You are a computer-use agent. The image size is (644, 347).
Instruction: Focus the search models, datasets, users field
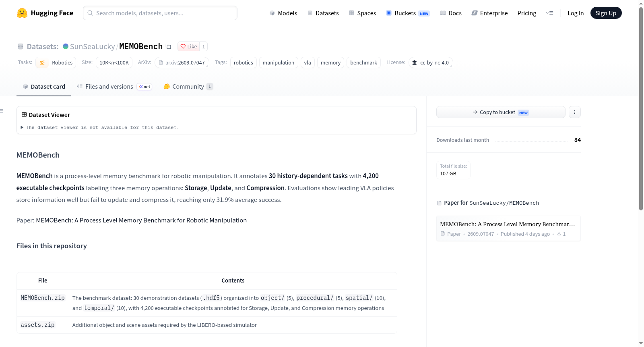click(x=160, y=13)
